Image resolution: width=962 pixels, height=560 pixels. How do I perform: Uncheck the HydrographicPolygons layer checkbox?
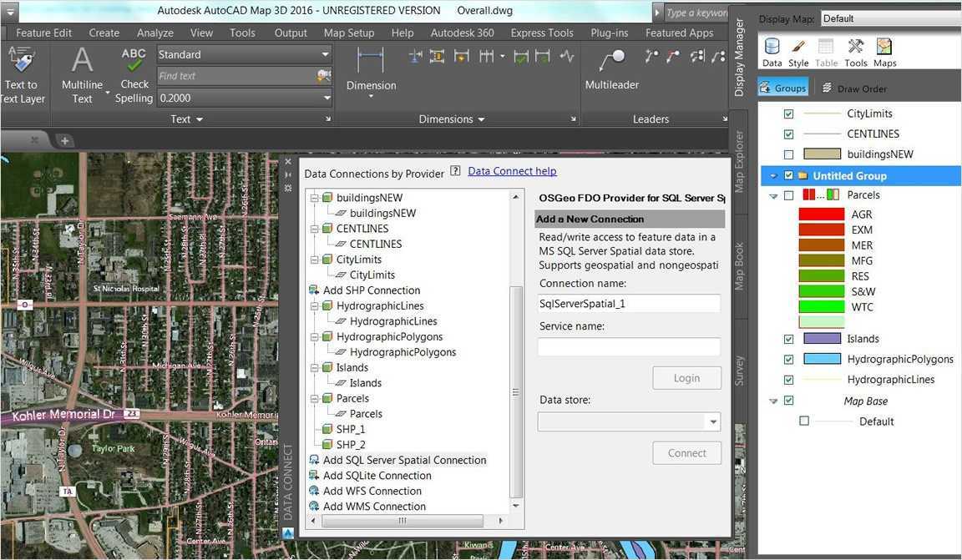(x=789, y=360)
